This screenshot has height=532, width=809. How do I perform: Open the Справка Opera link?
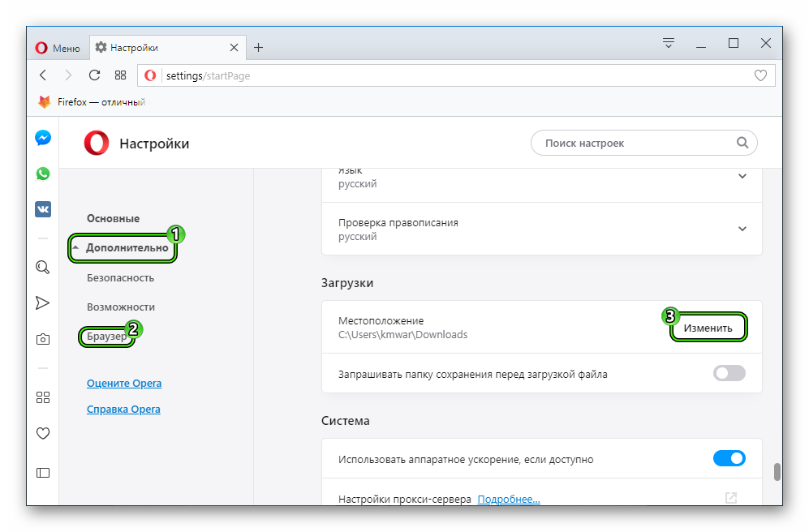tap(123, 410)
